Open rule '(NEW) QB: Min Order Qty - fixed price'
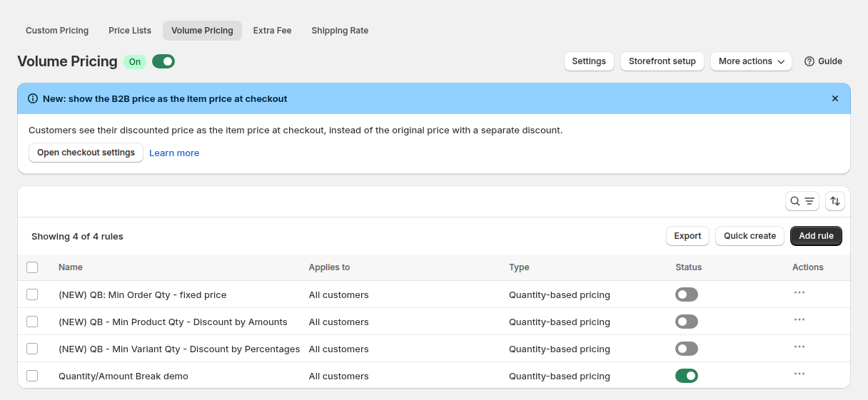 click(x=142, y=295)
